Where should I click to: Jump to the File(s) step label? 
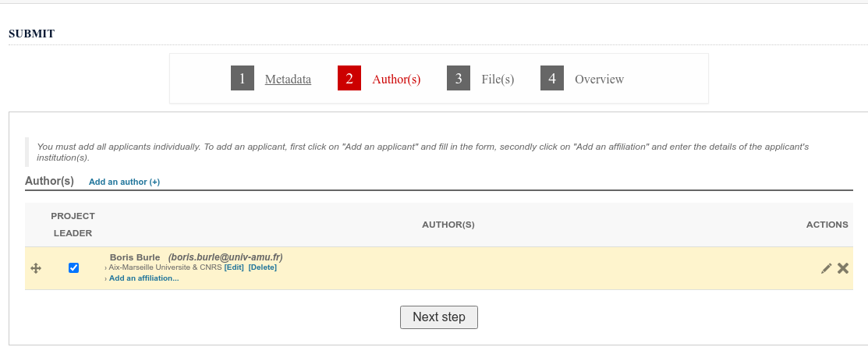click(498, 79)
